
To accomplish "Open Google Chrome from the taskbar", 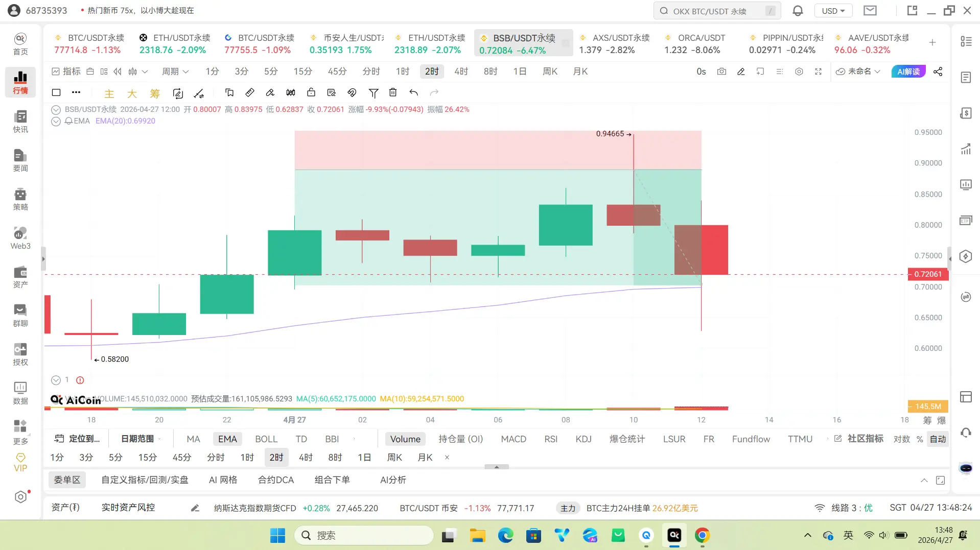I will [702, 535].
